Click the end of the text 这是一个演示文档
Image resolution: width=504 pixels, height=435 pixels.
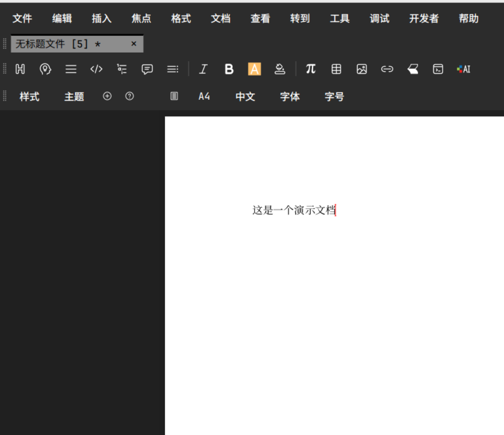coord(335,211)
